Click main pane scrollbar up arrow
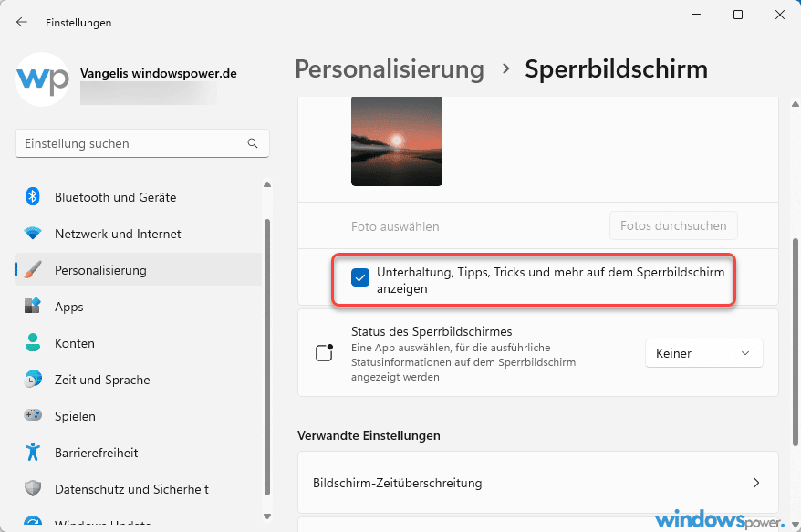Screen dimensions: 801x532 (x=795, y=104)
